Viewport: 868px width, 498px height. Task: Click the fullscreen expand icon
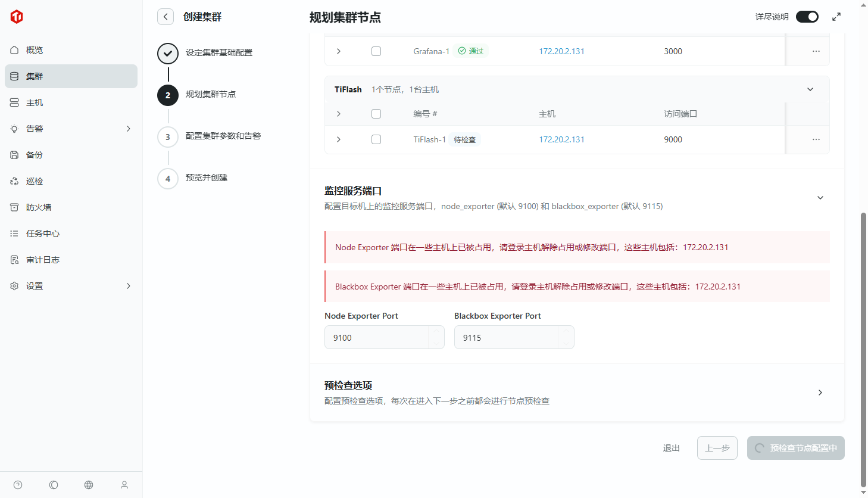point(836,17)
